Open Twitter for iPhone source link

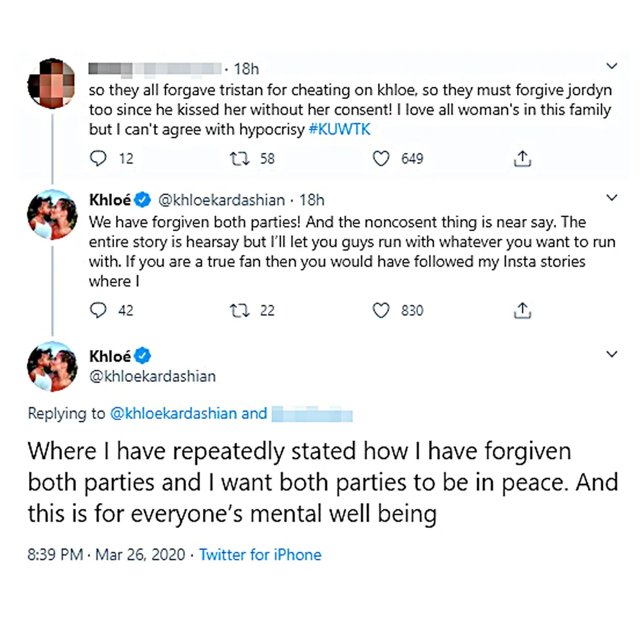click(260, 554)
